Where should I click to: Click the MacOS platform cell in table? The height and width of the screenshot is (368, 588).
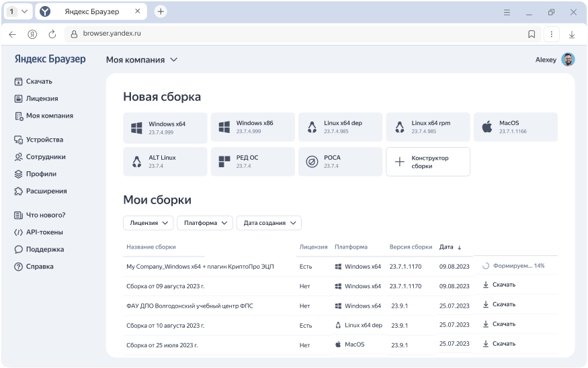tap(349, 344)
